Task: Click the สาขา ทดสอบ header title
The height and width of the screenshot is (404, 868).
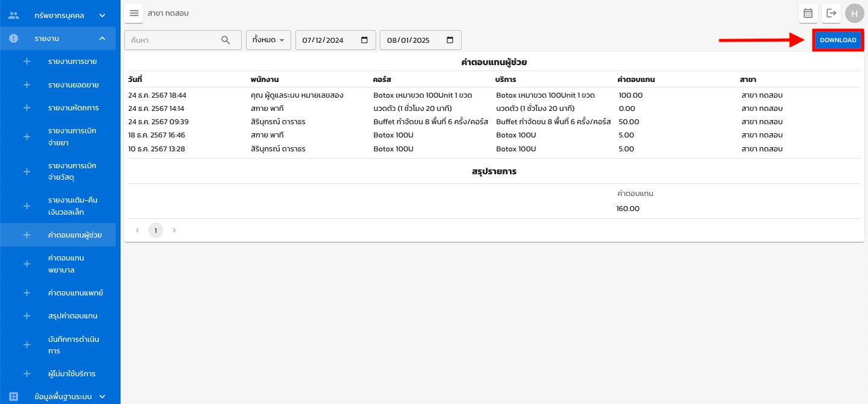Action: 168,13
